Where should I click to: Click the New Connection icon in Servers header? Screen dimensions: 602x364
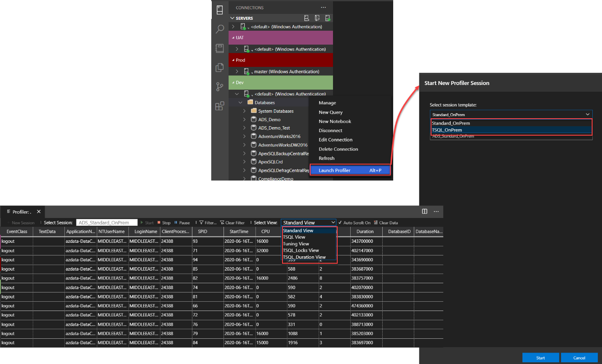(307, 18)
